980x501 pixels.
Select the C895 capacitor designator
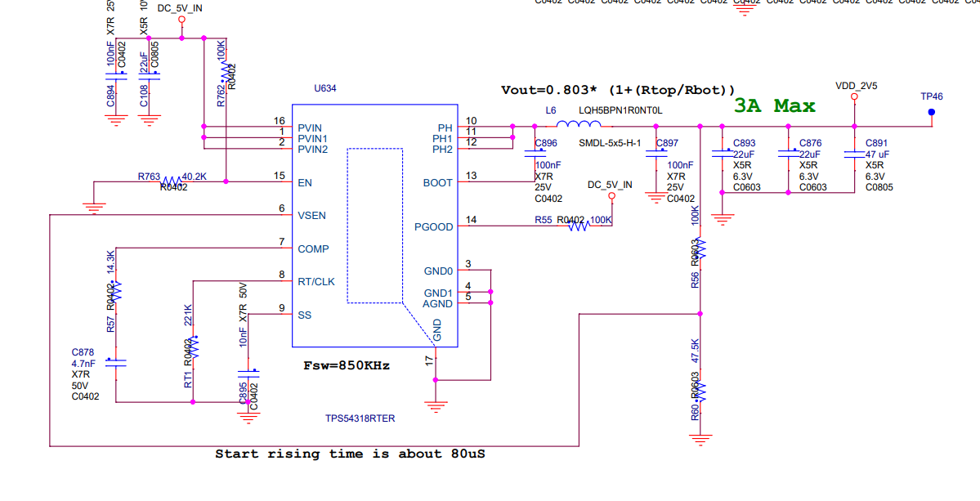(x=243, y=394)
